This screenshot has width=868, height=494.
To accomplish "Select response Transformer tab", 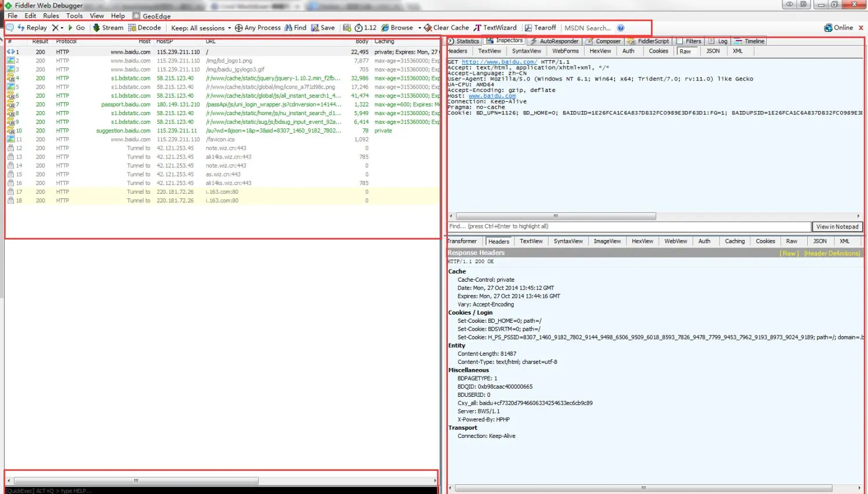I will pyautogui.click(x=462, y=241).
